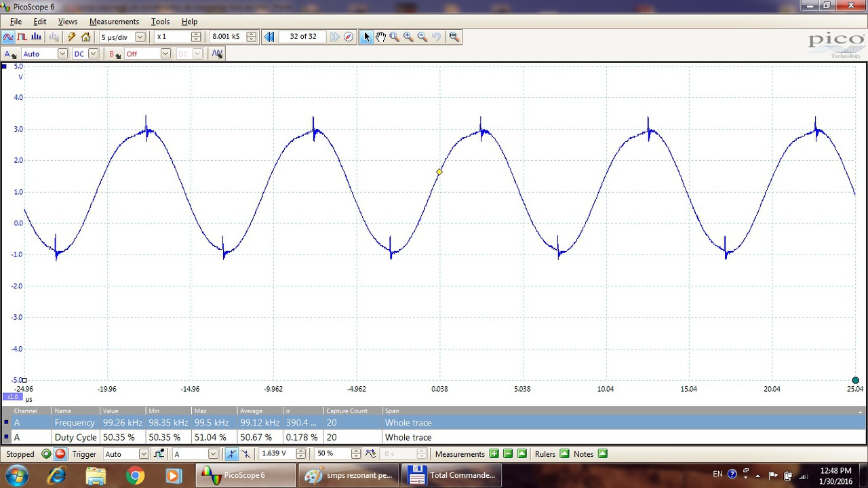Click the taskbar clock 12:48 PM
Image resolution: width=868 pixels, height=488 pixels.
click(835, 475)
